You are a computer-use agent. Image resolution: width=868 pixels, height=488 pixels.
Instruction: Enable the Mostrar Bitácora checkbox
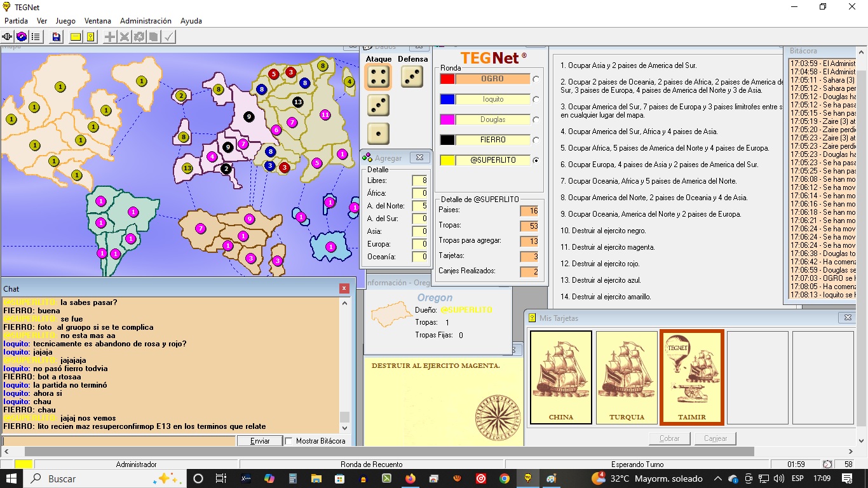[x=289, y=441]
